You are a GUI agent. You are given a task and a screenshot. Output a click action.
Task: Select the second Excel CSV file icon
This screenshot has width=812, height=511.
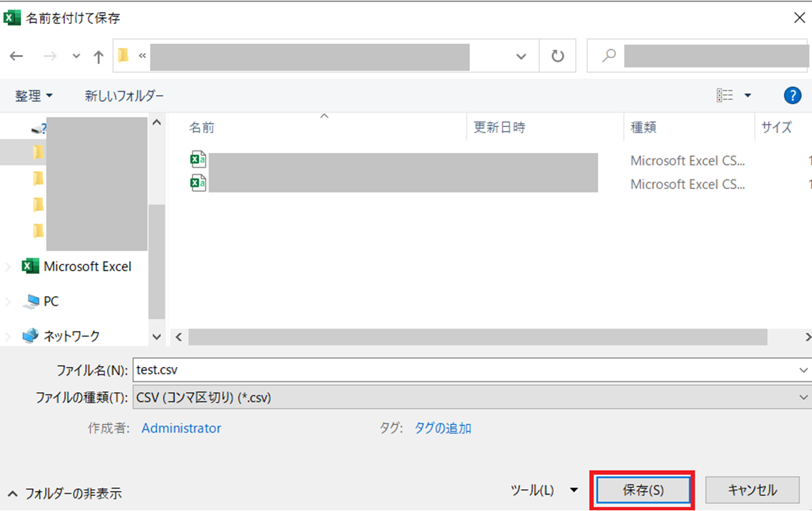coord(198,183)
